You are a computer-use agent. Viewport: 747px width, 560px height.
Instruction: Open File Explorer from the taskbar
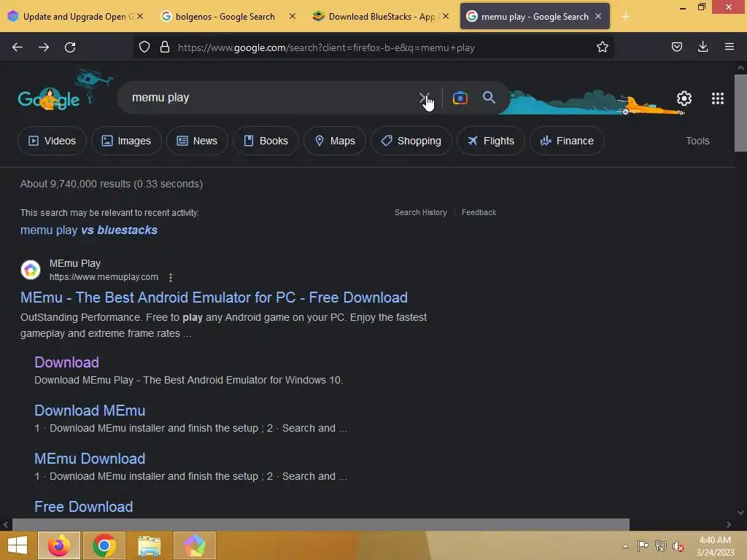click(x=150, y=545)
